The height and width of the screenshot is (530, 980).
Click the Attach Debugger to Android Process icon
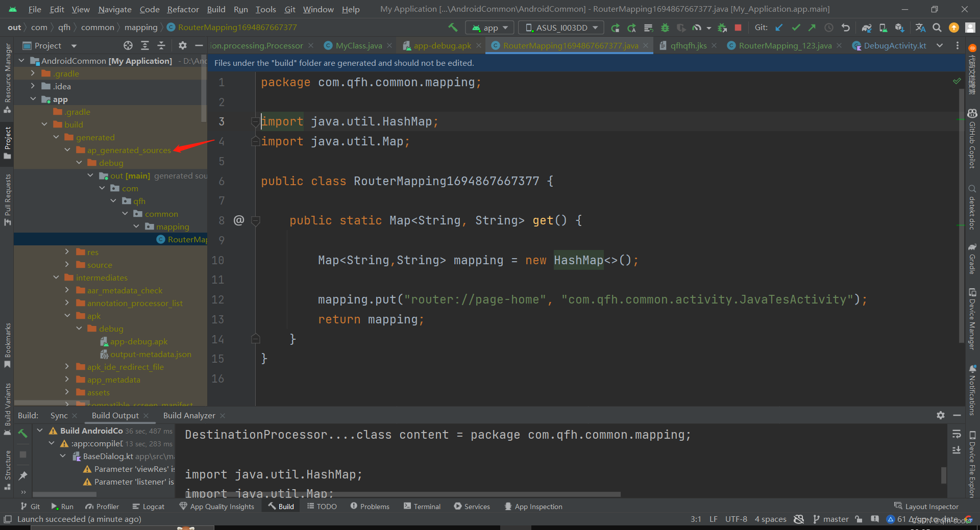coord(722,28)
